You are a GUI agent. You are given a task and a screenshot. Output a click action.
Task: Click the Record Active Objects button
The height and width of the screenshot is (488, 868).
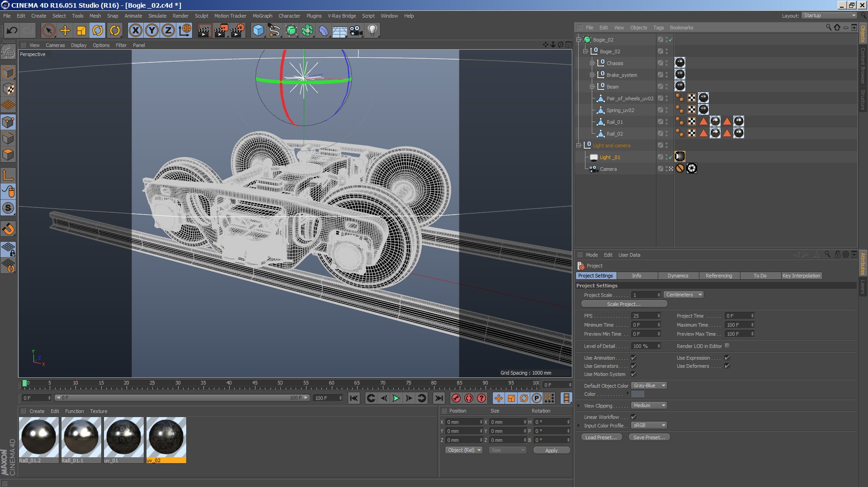pyautogui.click(x=456, y=398)
